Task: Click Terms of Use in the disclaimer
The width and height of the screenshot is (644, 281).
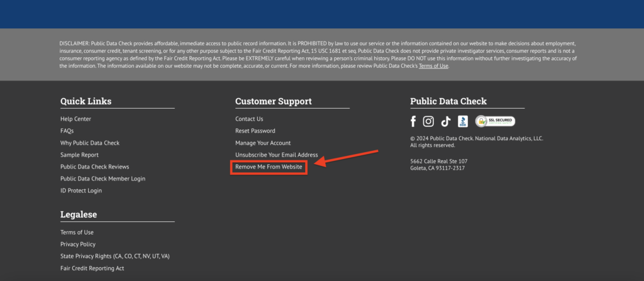Action: [x=433, y=66]
